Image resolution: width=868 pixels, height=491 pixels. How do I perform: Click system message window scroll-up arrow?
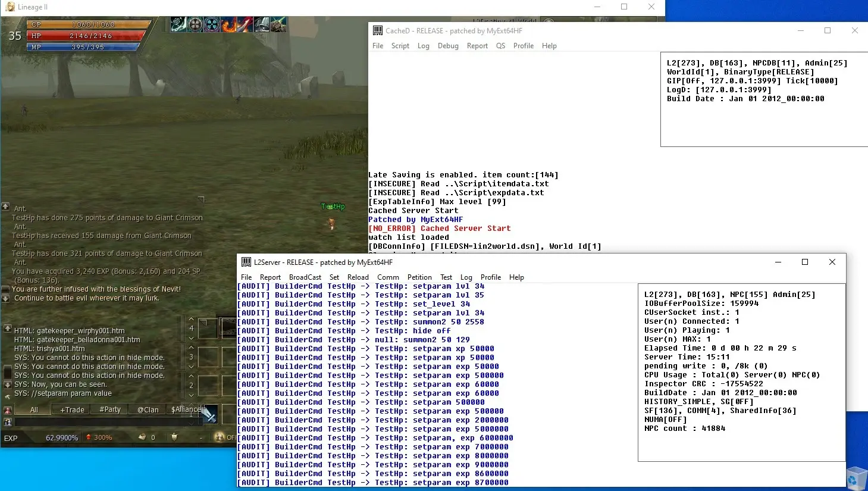5,206
